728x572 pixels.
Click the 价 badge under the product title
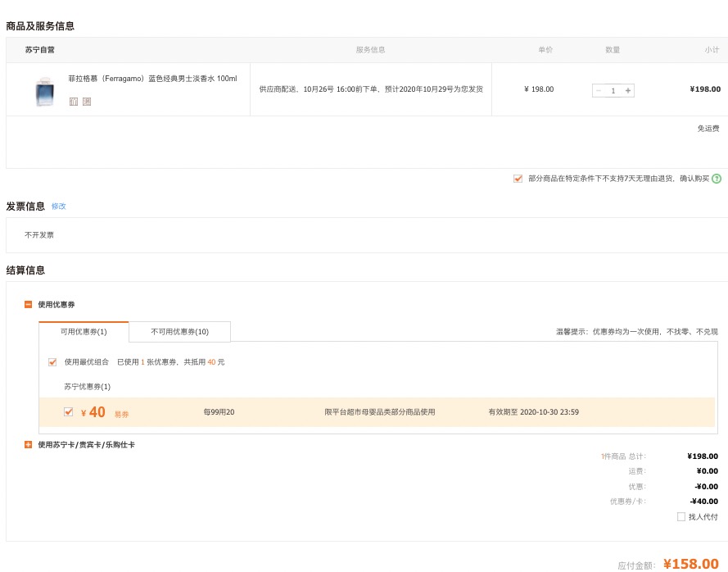[74, 102]
